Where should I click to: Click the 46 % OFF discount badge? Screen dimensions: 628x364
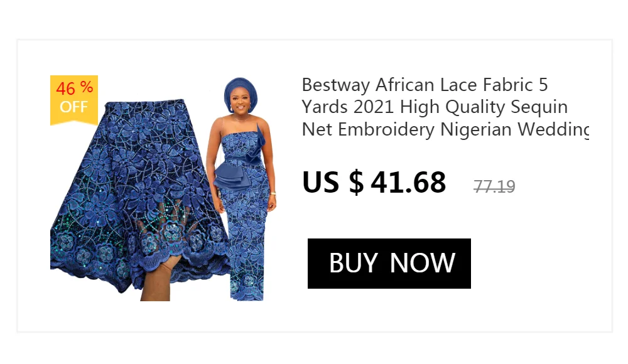pos(74,100)
